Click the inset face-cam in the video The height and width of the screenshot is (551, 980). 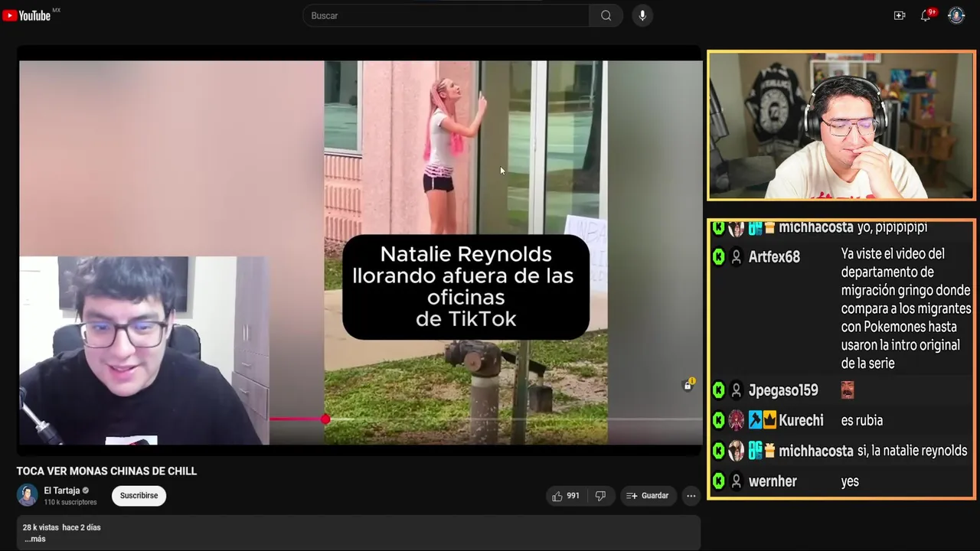click(143, 350)
